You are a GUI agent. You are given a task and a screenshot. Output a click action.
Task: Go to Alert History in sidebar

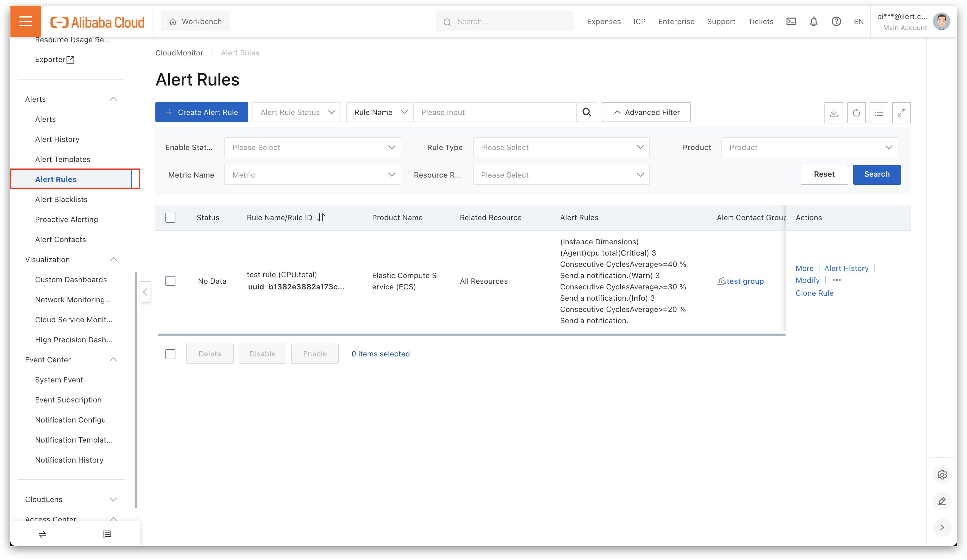click(x=57, y=139)
